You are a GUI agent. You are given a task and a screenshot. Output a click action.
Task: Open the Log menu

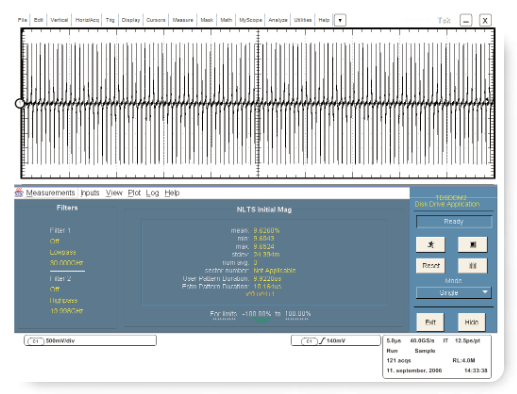[152, 193]
